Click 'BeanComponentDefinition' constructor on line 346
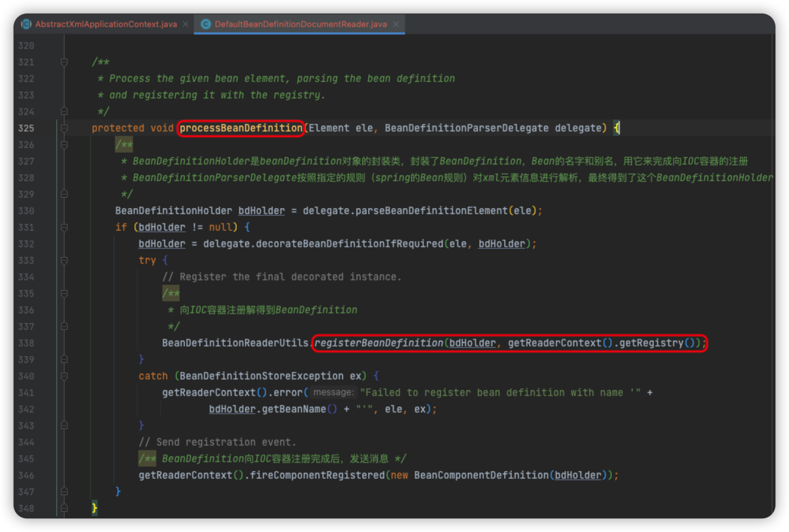The height and width of the screenshot is (532, 789). (x=481, y=475)
